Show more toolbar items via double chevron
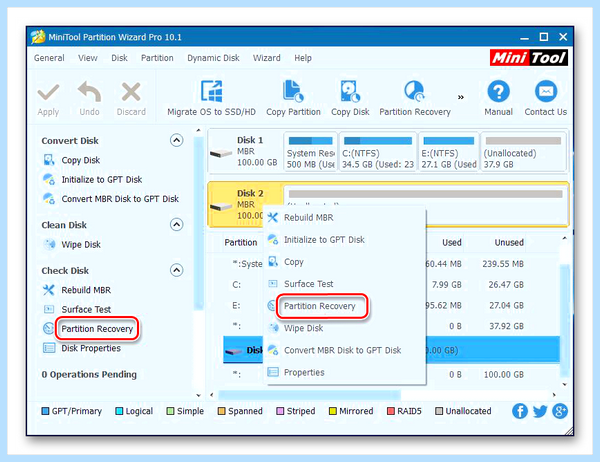600x462 pixels. coord(461,97)
